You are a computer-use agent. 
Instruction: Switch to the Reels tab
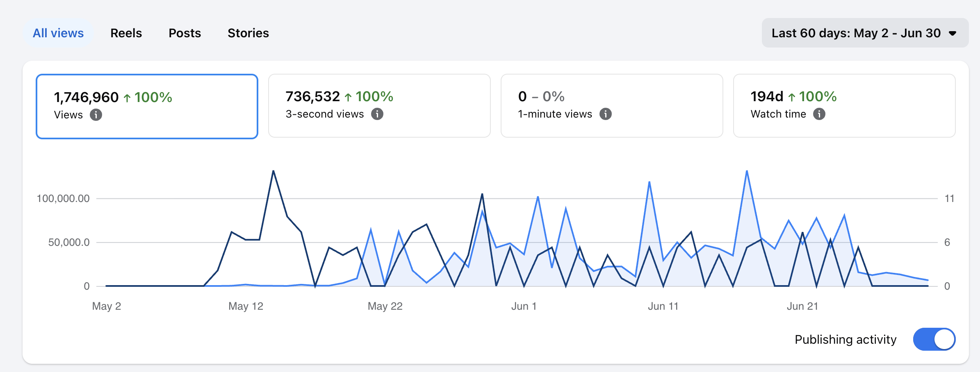tap(126, 33)
